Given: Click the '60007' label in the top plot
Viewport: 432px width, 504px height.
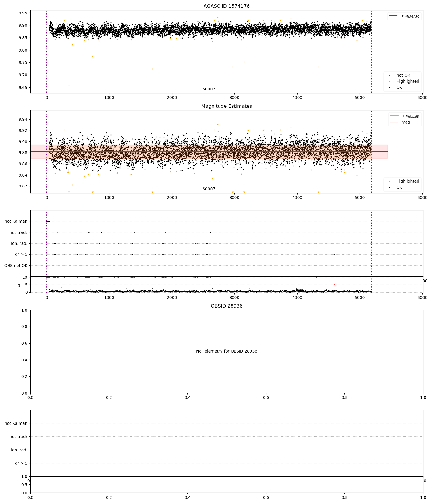Looking at the screenshot, I should click(209, 89).
